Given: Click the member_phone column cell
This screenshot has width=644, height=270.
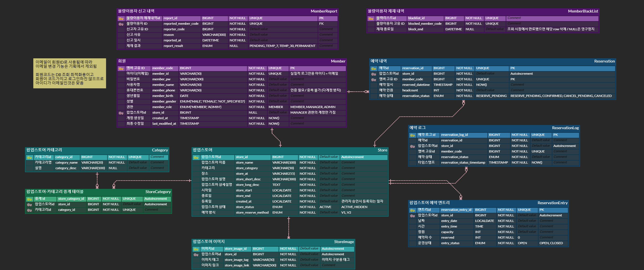Looking at the screenshot, I should click(x=165, y=90).
